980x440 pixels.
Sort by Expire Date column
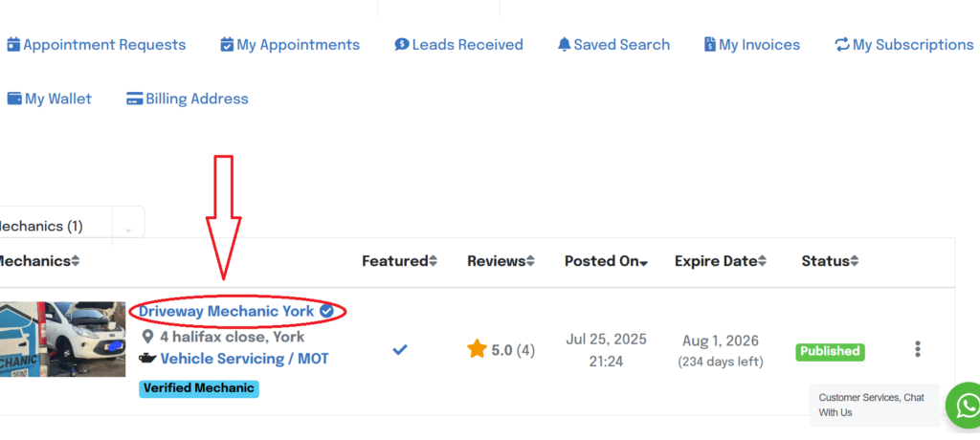[721, 261]
